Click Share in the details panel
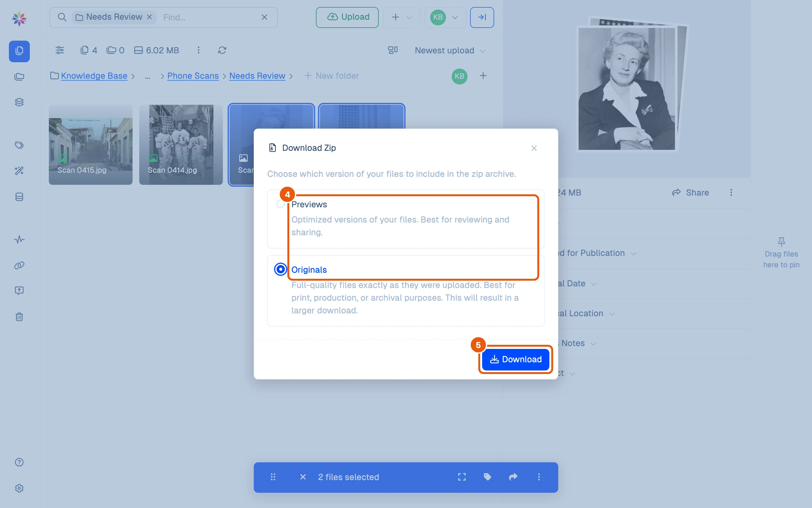This screenshot has height=508, width=812. click(691, 192)
